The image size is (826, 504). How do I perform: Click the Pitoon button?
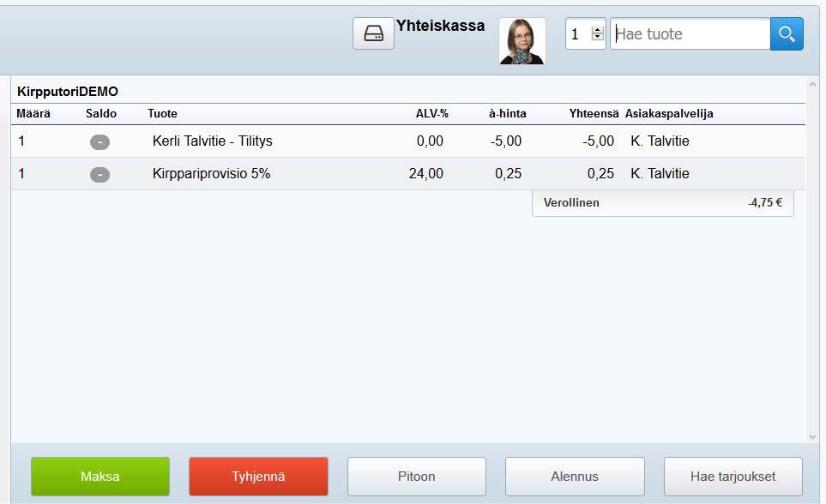(416, 477)
